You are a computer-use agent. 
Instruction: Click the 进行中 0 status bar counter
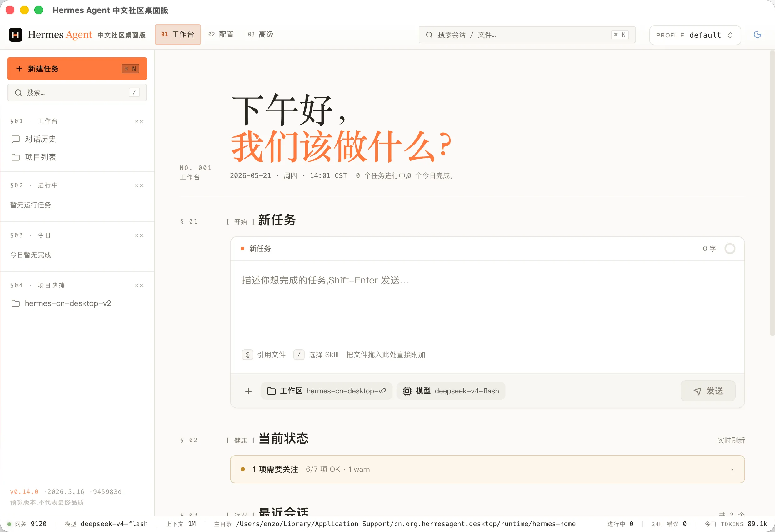point(620,524)
